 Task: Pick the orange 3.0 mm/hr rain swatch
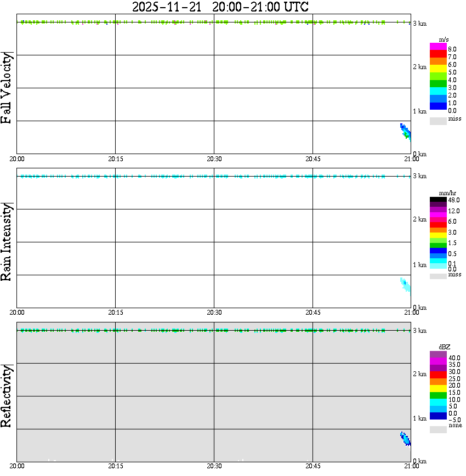click(438, 230)
